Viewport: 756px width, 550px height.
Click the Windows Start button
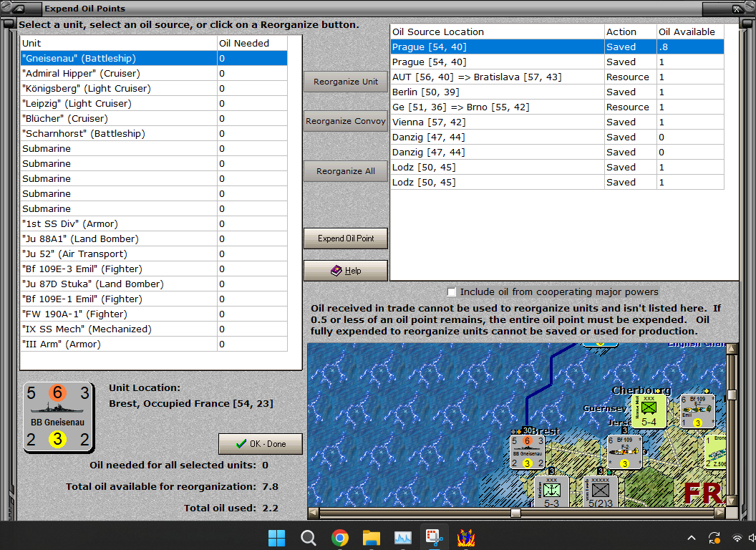click(x=277, y=537)
